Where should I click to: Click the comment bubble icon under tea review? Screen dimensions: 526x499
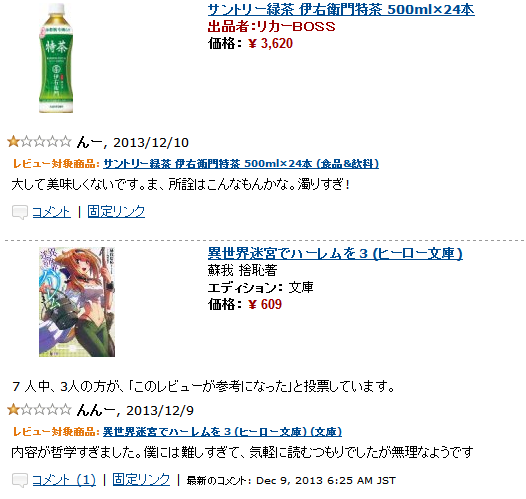pyautogui.click(x=20, y=212)
